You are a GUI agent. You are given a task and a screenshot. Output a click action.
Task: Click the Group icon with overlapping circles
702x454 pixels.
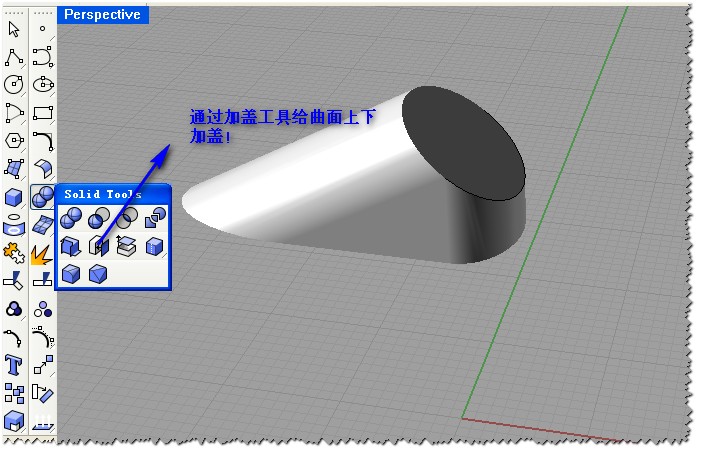(14, 308)
